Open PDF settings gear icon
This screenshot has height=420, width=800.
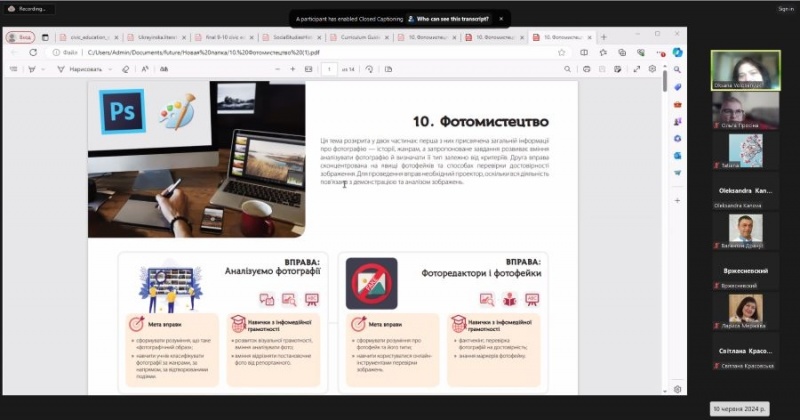[x=652, y=69]
